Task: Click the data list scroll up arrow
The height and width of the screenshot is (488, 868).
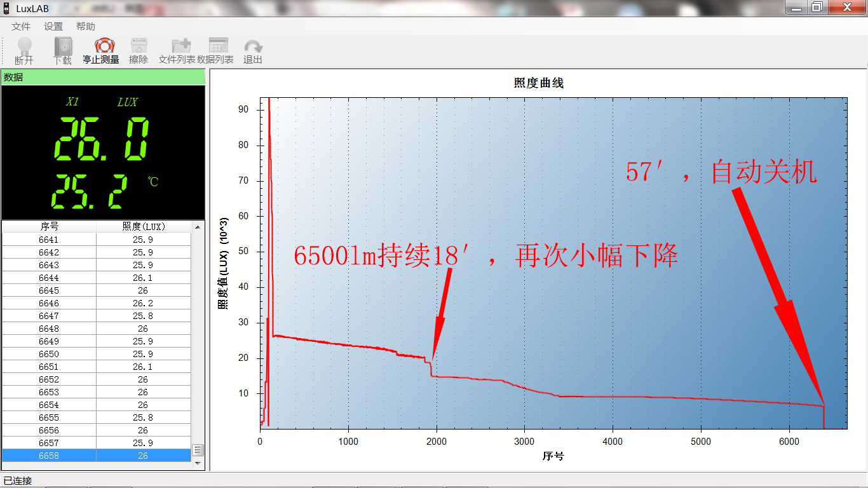Action: [x=198, y=227]
